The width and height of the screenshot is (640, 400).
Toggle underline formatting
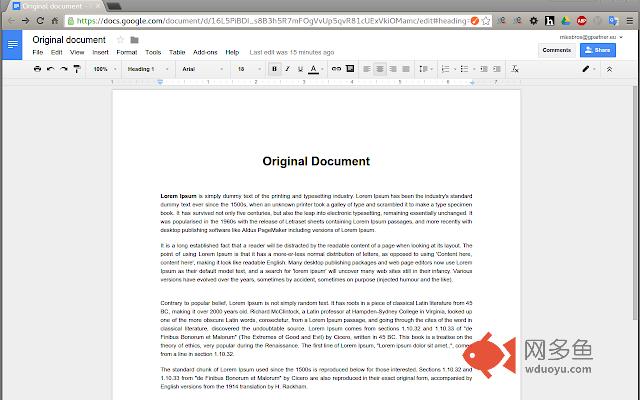[x=300, y=69]
